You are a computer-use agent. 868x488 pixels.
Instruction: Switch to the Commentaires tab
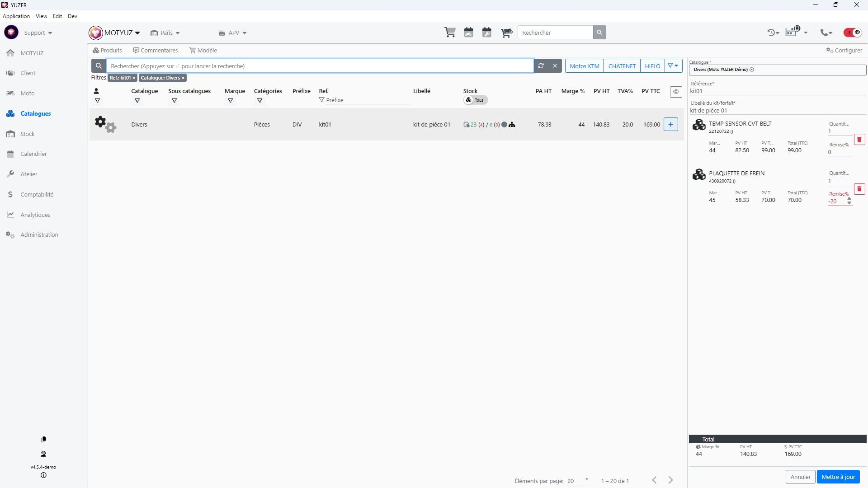point(156,50)
